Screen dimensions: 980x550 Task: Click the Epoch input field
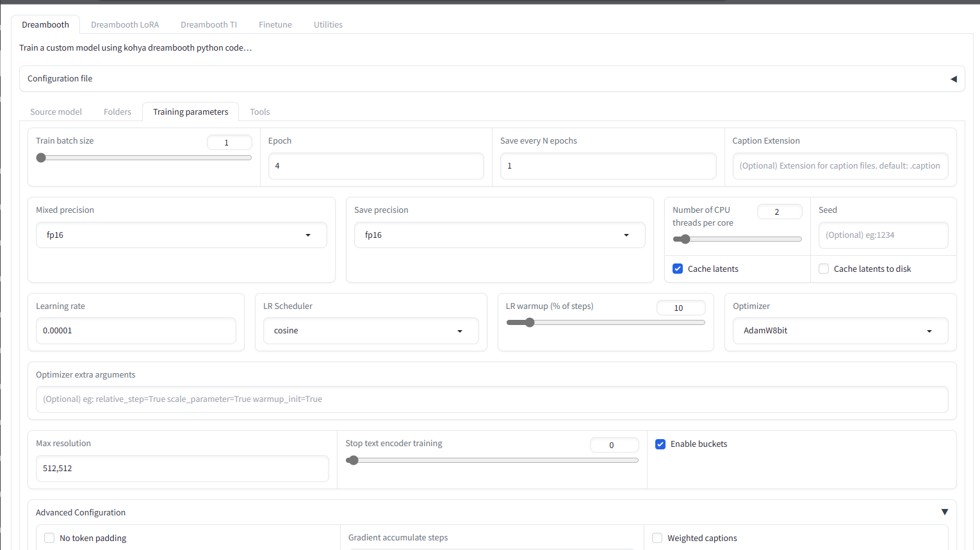click(376, 166)
